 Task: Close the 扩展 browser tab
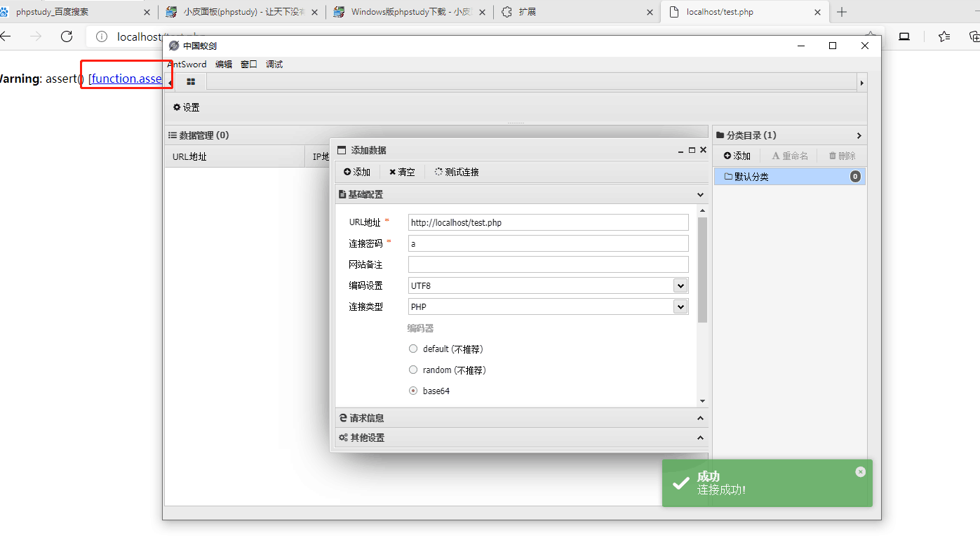[649, 12]
